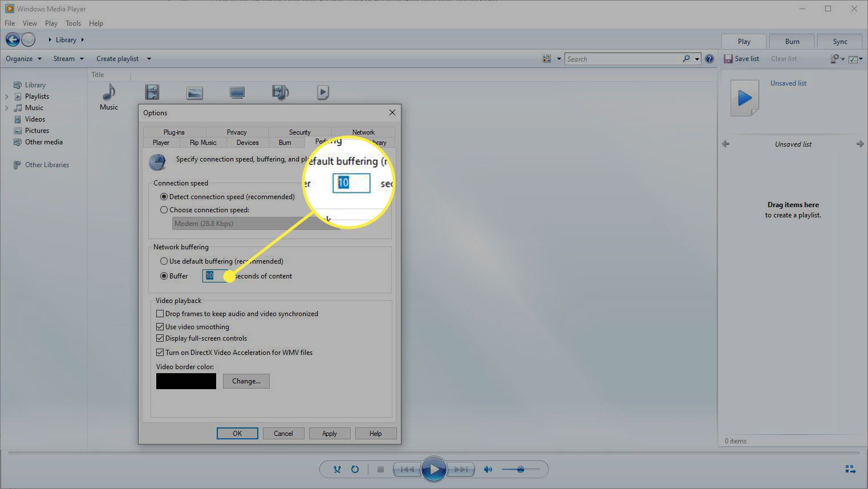Screen dimensions: 868x489
Task: Toggle Use video smoothing checkbox
Action: point(160,326)
